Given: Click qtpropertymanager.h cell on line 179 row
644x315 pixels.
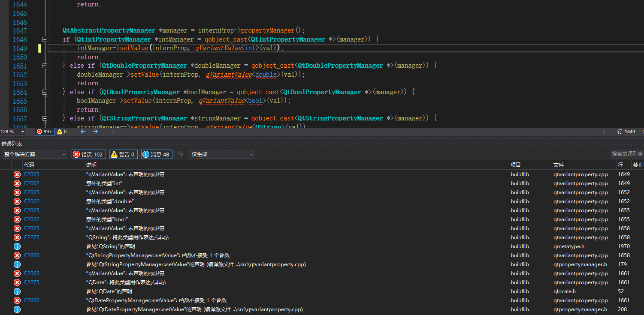Looking at the screenshot, I should tap(580, 264).
